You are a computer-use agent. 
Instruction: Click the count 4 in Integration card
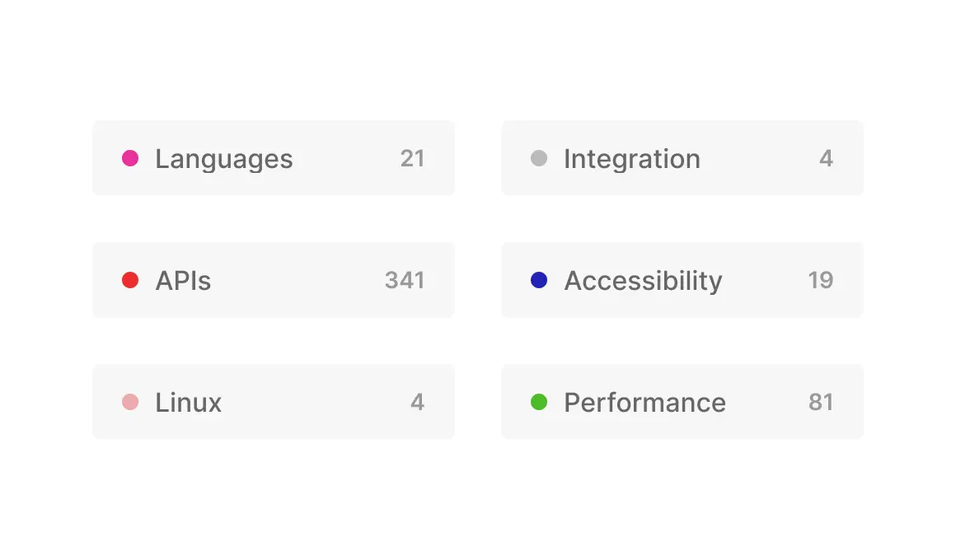(x=826, y=158)
